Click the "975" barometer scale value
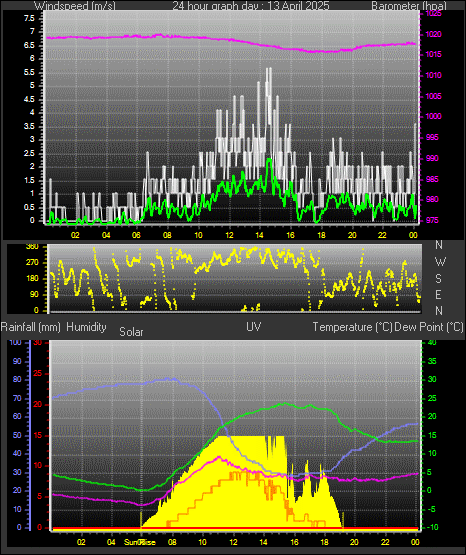 pos(432,220)
